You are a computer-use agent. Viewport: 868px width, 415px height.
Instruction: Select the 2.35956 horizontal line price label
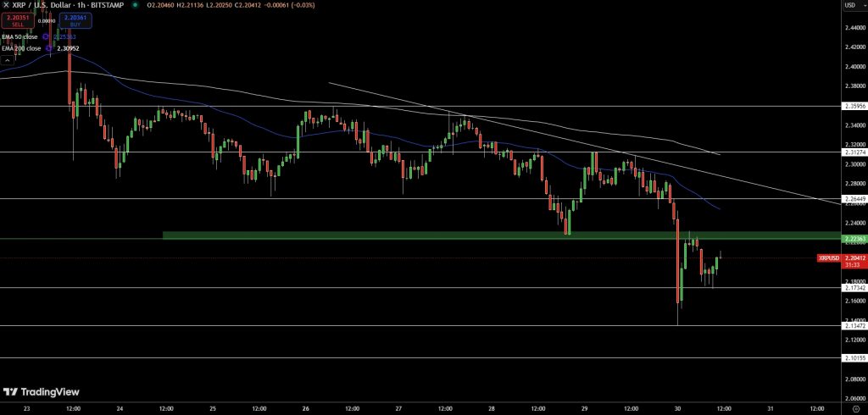pos(853,105)
